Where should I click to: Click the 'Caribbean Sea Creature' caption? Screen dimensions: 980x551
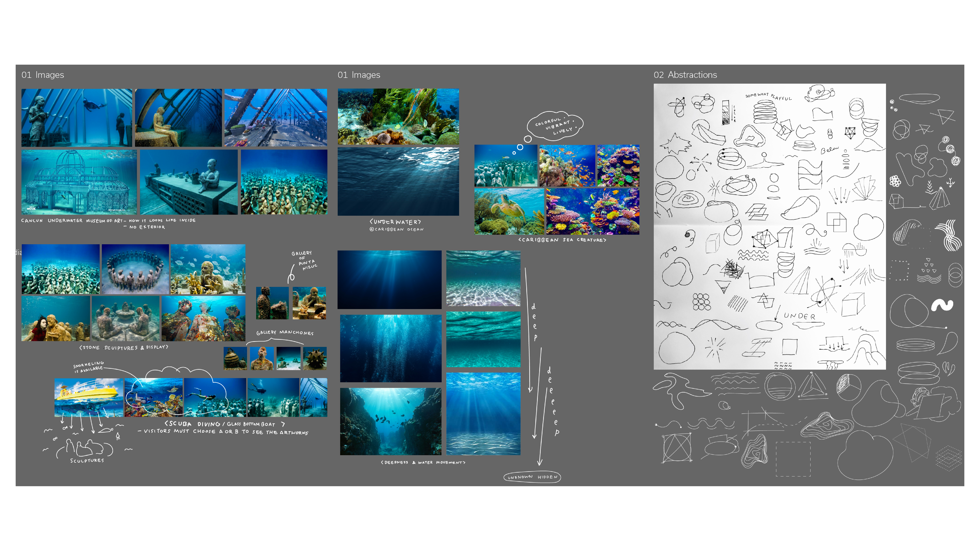[562, 240]
